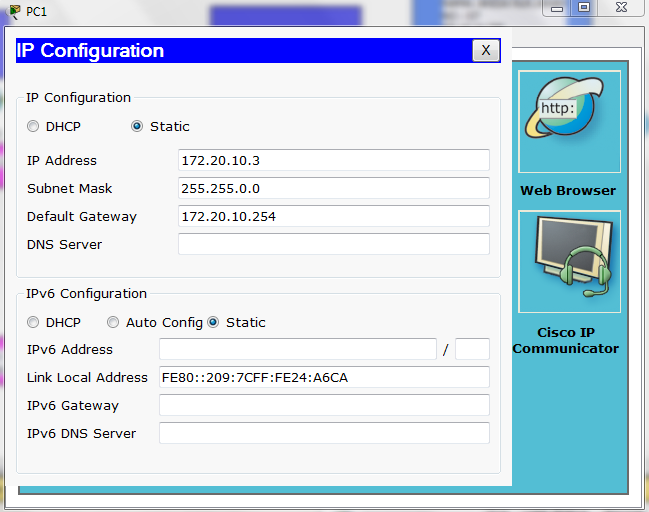Click the IPv6 DNS Server label
This screenshot has height=512, width=649.
pos(81,433)
